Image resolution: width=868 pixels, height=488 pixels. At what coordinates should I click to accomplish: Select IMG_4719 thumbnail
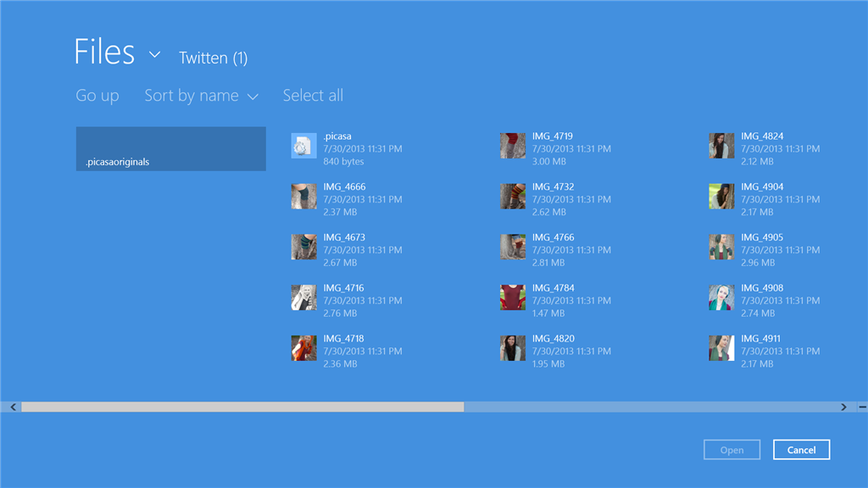[x=513, y=146]
